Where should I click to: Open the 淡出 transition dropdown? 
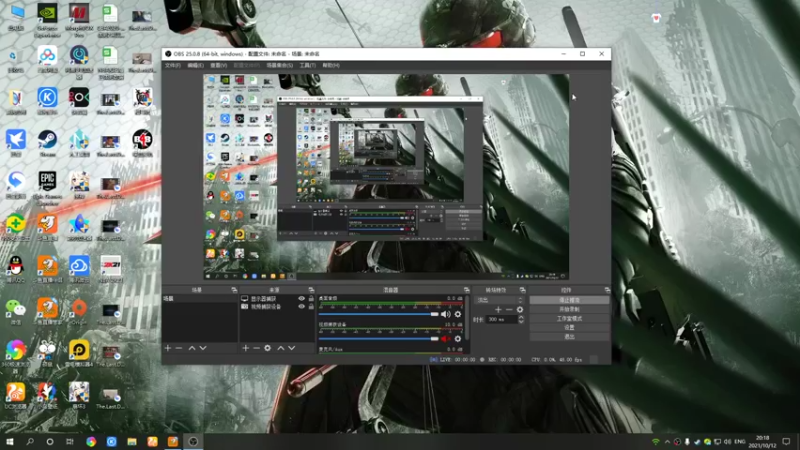tap(499, 300)
